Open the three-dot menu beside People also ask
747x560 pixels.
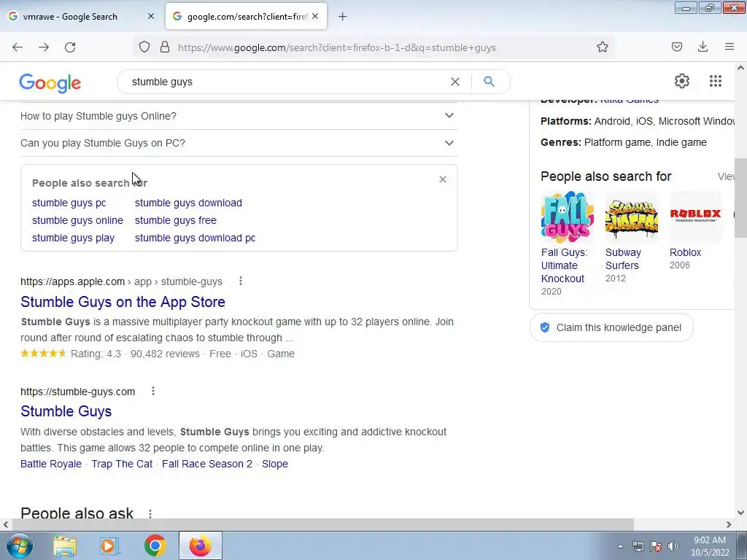pos(150,514)
